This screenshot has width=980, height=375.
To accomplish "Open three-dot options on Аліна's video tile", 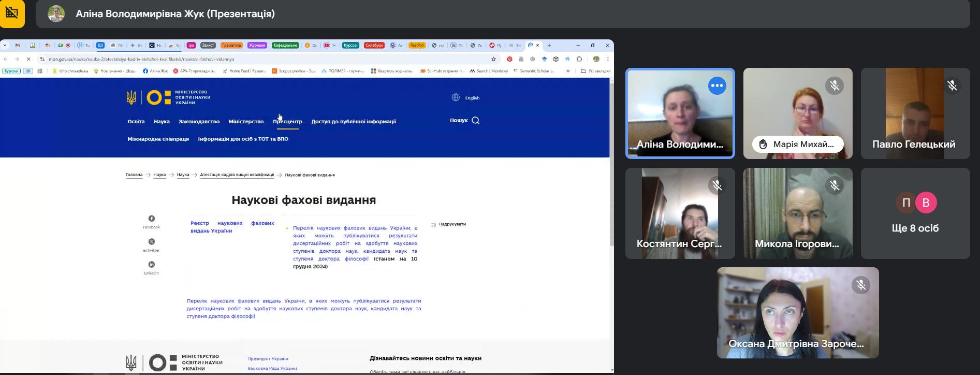I will (x=717, y=85).
